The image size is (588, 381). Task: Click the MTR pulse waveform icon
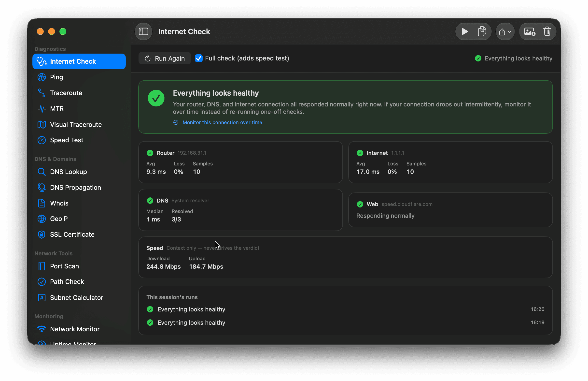coord(42,109)
